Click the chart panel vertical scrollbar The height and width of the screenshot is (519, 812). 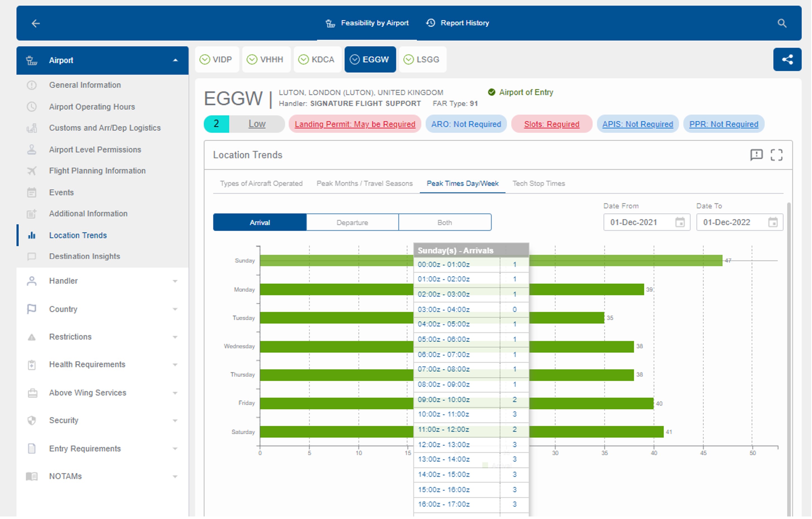788,359
